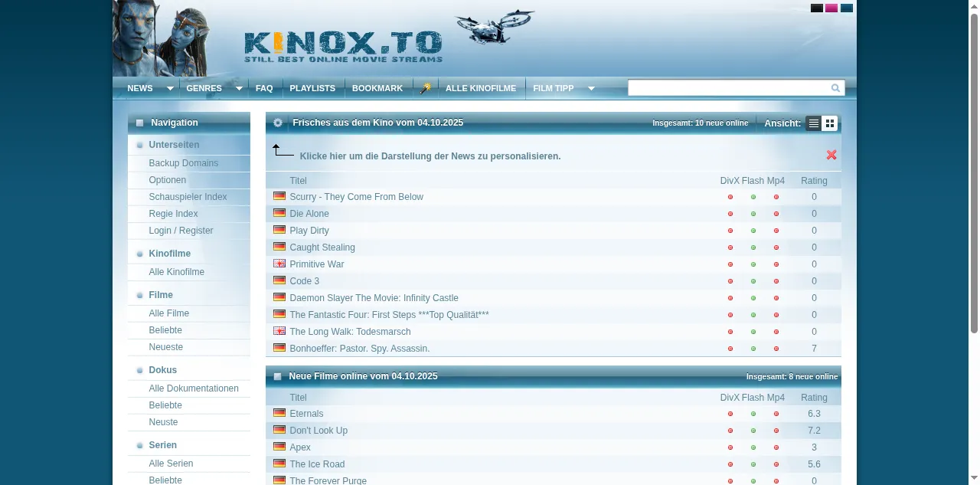Click German flag beside Scurry
The width and height of the screenshot is (980, 485).
pyautogui.click(x=279, y=196)
